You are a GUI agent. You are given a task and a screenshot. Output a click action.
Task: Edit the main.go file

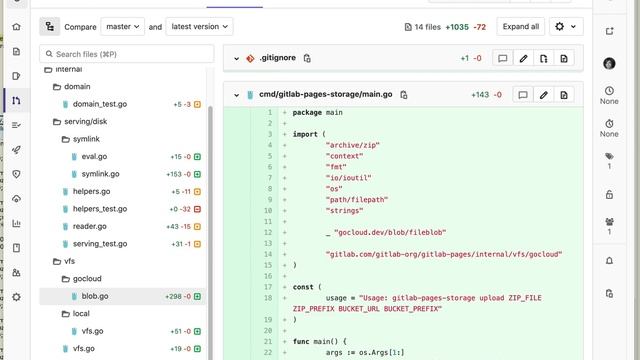(543, 95)
